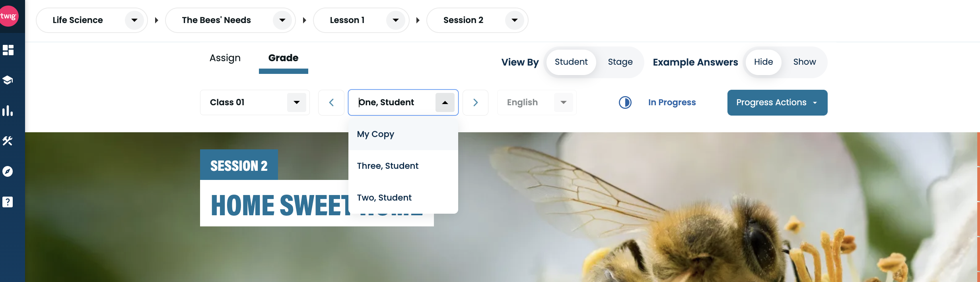Go to previous student with left chevron
980x282 pixels.
[331, 102]
